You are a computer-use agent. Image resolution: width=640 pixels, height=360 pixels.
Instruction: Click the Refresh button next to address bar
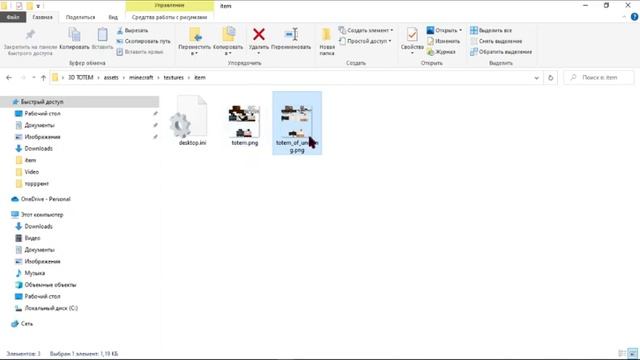coord(550,78)
